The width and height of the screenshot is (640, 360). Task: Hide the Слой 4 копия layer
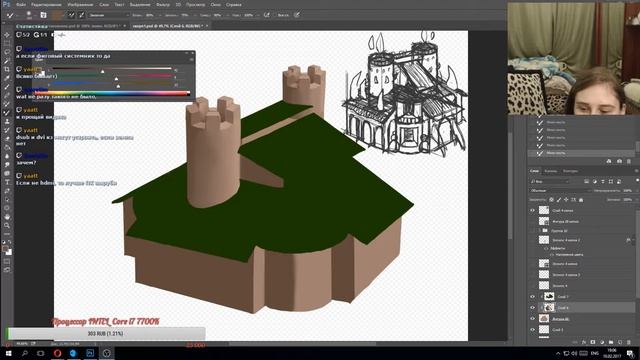point(532,210)
